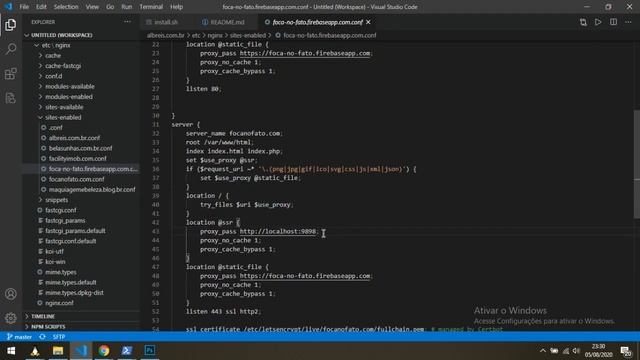Click the http://localhost:9898 link on line 43

(x=278, y=231)
